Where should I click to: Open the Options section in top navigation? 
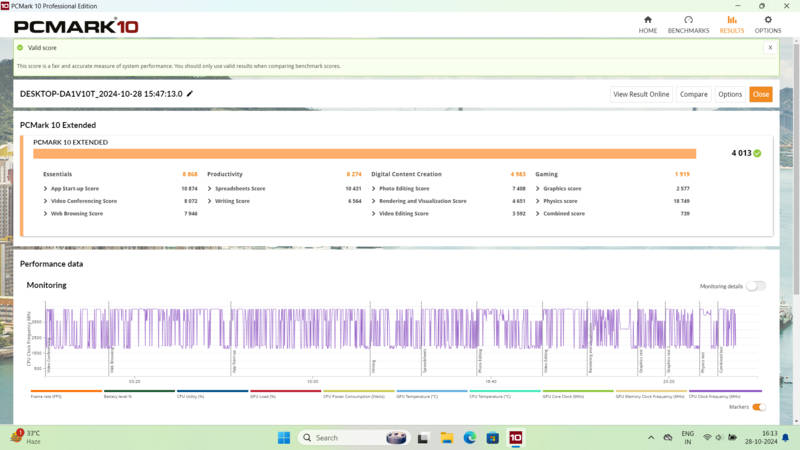768,24
